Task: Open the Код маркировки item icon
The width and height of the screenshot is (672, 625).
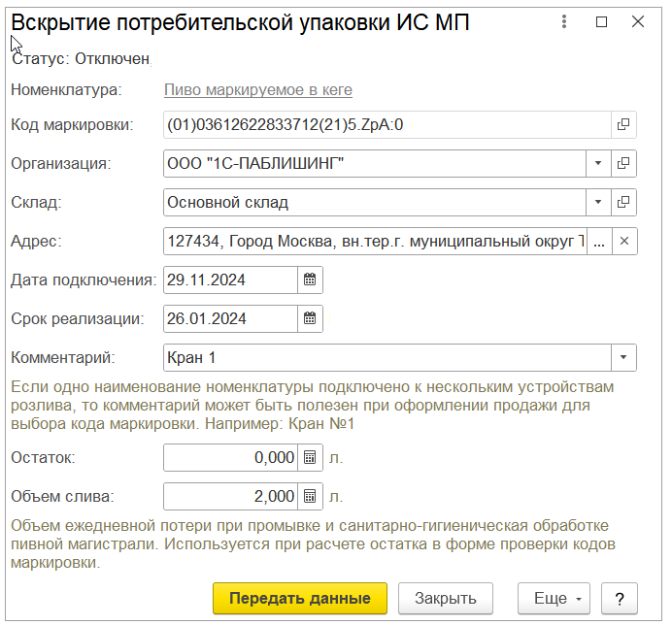Action: pyautogui.click(x=624, y=124)
